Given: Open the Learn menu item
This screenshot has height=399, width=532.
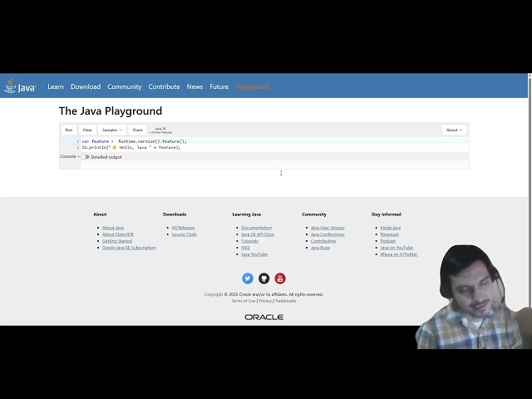Looking at the screenshot, I should 56,86.
